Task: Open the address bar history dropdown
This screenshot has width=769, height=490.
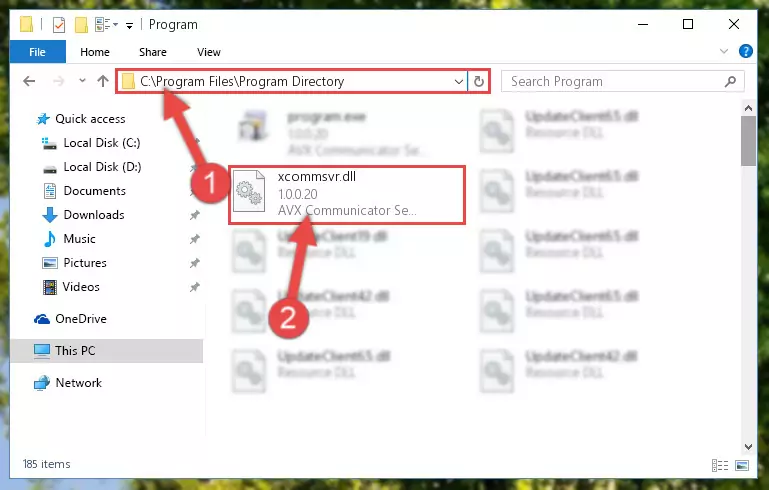Action: [x=459, y=81]
